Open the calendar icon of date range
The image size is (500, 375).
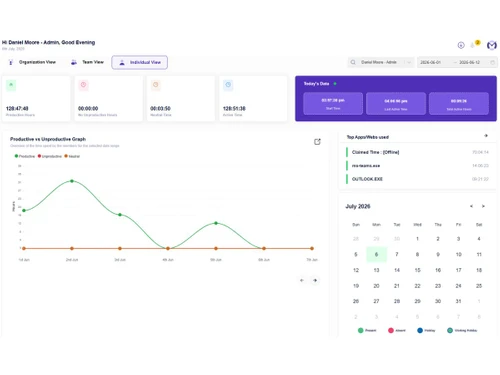pos(492,62)
